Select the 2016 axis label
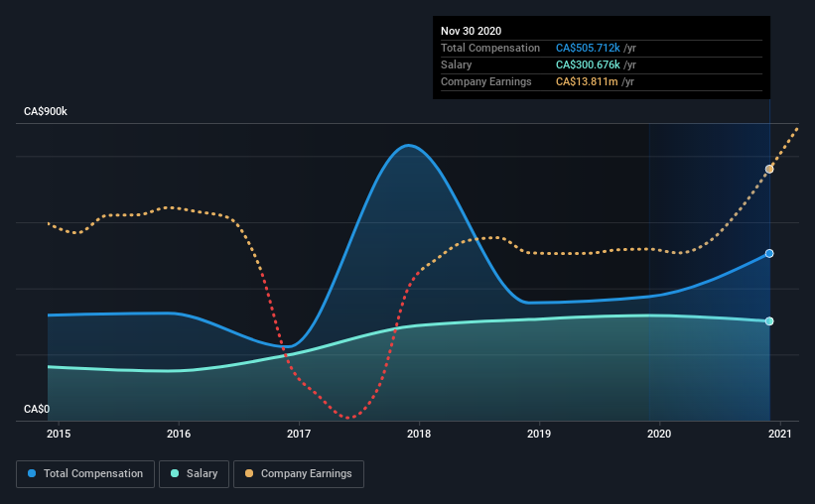Image resolution: width=815 pixels, height=504 pixels. tap(179, 434)
